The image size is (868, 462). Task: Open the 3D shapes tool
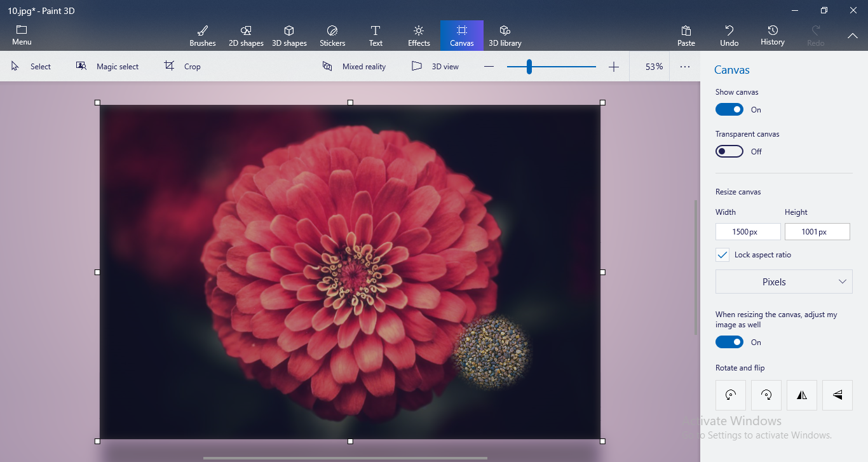click(289, 35)
